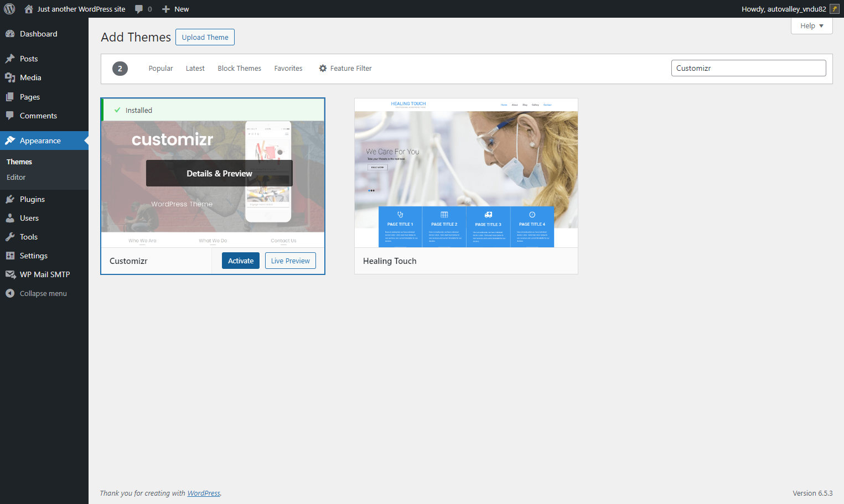Click the Just another WordPress site link
Viewport: 844px width, 504px height.
pos(81,9)
